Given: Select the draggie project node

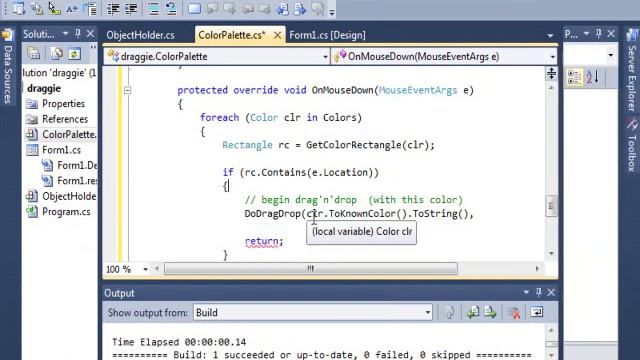Looking at the screenshot, I should click(x=44, y=88).
